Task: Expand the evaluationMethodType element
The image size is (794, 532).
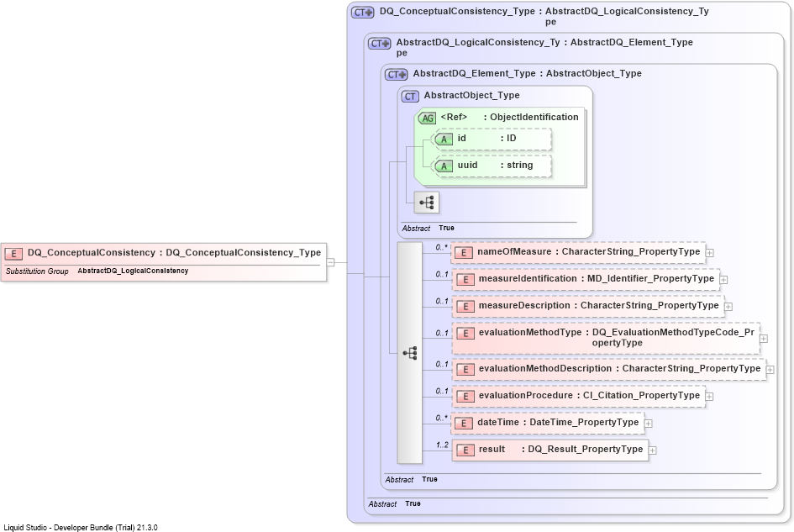Action: pyautogui.click(x=764, y=339)
